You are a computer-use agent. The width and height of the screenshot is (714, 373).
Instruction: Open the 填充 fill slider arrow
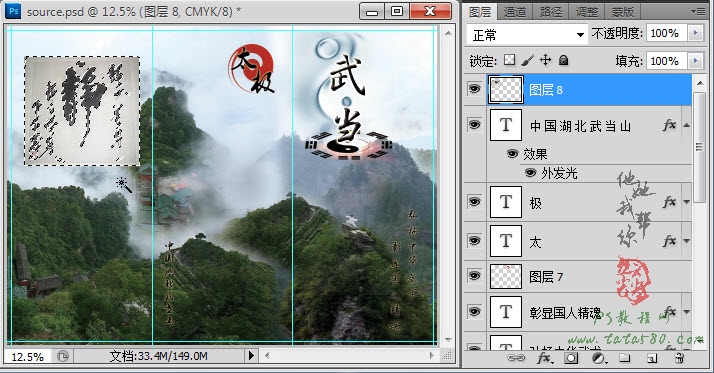[x=695, y=61]
